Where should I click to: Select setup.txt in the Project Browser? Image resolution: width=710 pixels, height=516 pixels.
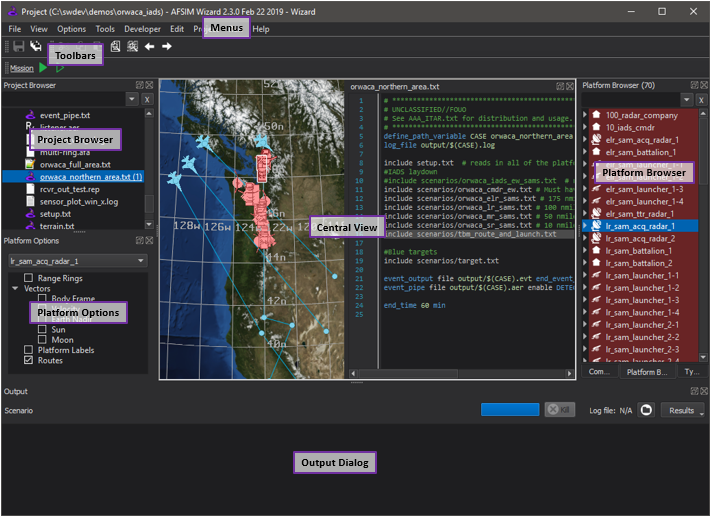point(55,214)
